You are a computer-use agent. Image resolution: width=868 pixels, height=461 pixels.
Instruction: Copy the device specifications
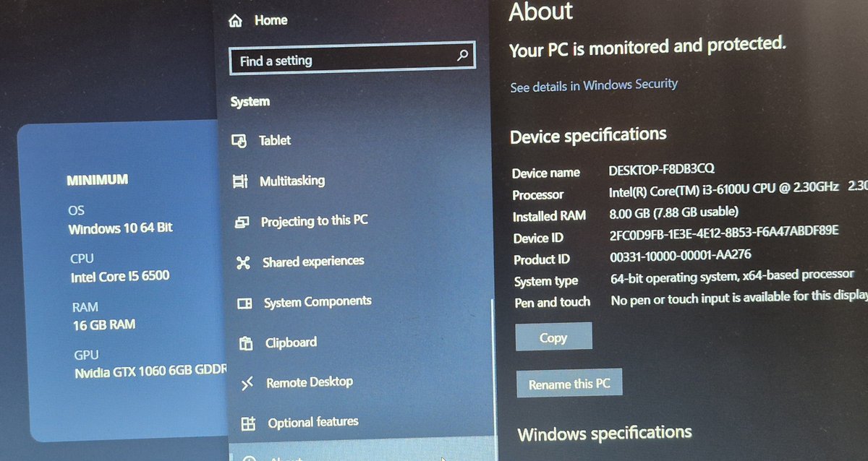pyautogui.click(x=553, y=337)
